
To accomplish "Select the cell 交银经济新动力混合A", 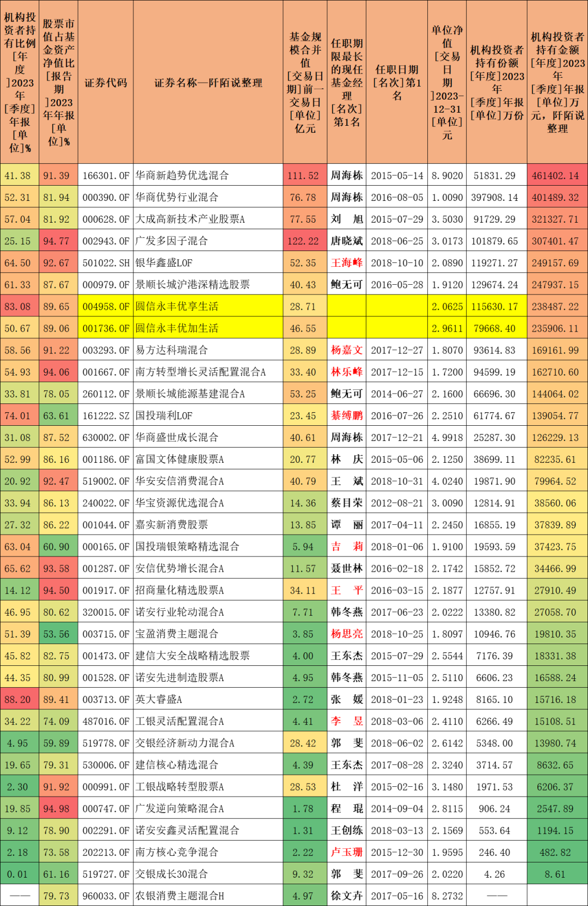I will click(x=208, y=743).
